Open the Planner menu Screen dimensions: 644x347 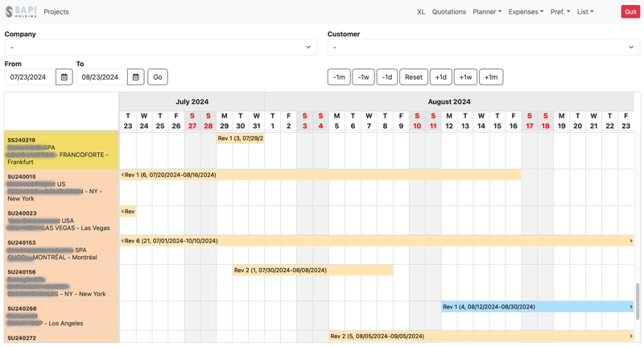click(487, 12)
